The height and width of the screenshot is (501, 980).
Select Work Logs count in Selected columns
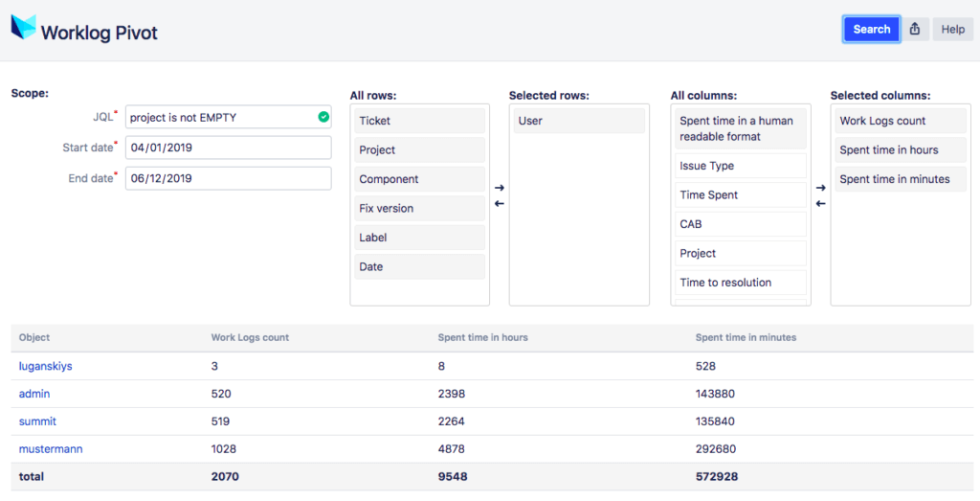(901, 121)
